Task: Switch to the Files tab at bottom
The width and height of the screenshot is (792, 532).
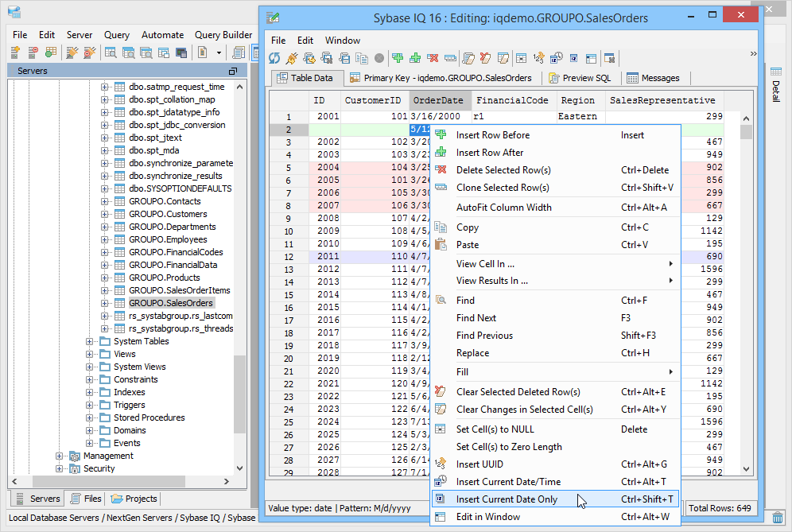Action: [x=86, y=499]
